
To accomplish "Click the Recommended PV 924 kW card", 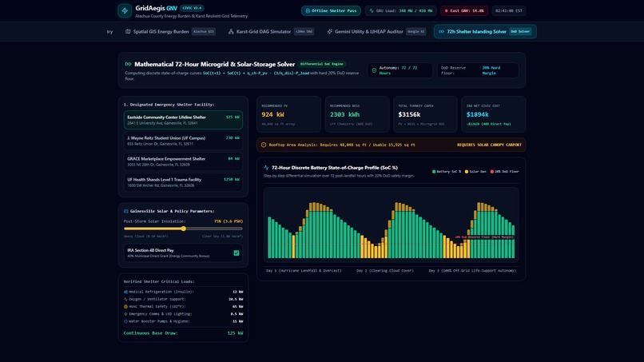I will [x=288, y=114].
